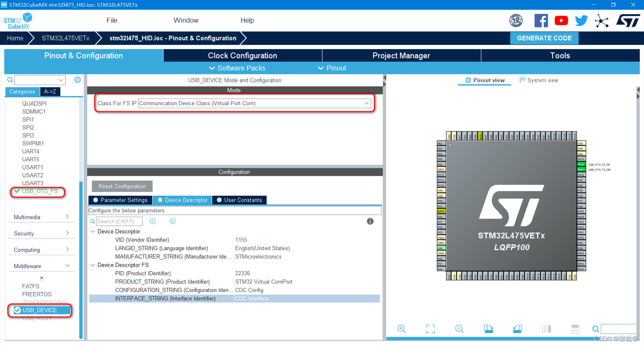Click the STM32L475VETx breadcrumb
644x345 pixels.
65,38
